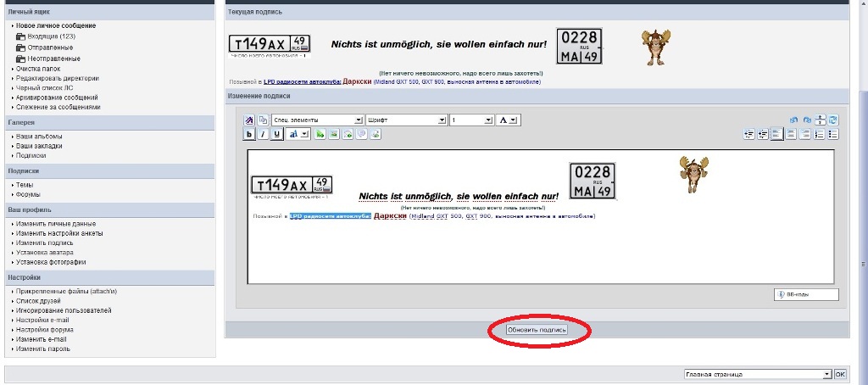
Task: Open the "Входящие (123)" inbox folder
Action: [x=51, y=37]
